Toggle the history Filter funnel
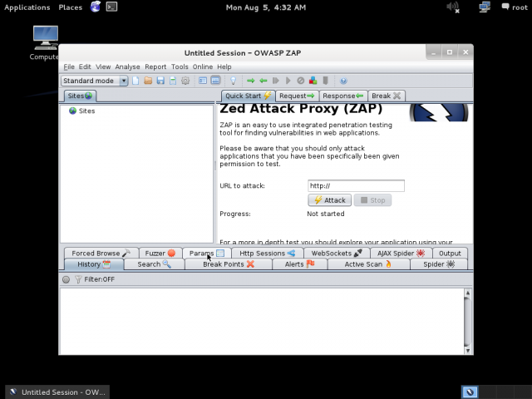The image size is (532, 399). [78, 279]
